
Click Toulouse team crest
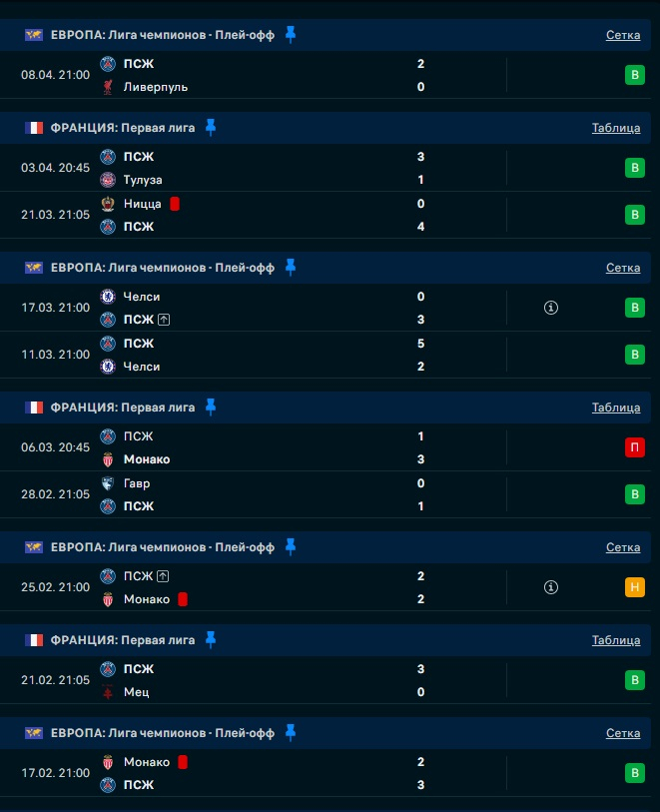pyautogui.click(x=108, y=180)
